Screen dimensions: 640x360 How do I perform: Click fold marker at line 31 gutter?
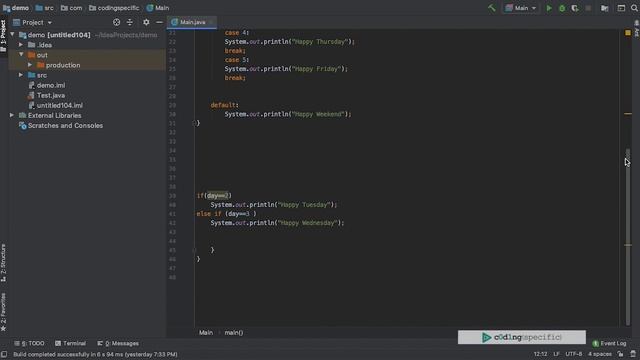194,123
